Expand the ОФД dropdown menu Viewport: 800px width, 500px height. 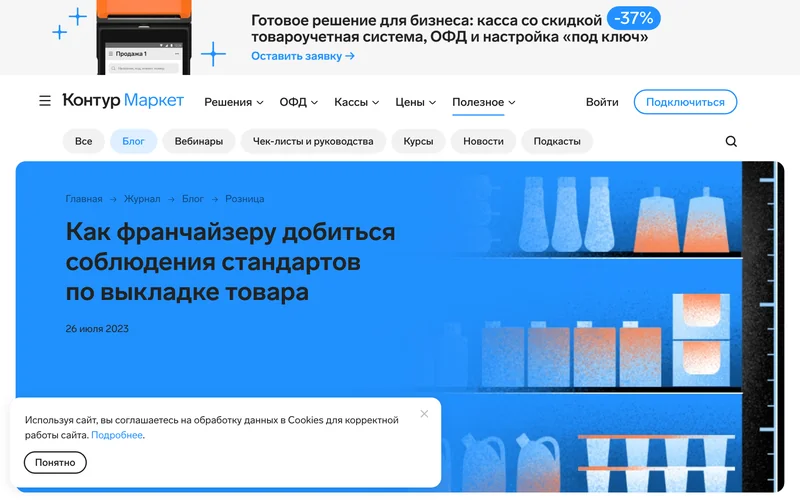(298, 102)
